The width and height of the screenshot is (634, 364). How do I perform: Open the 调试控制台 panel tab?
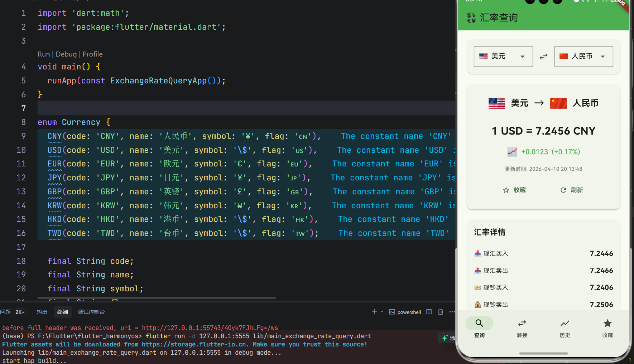[91, 312]
